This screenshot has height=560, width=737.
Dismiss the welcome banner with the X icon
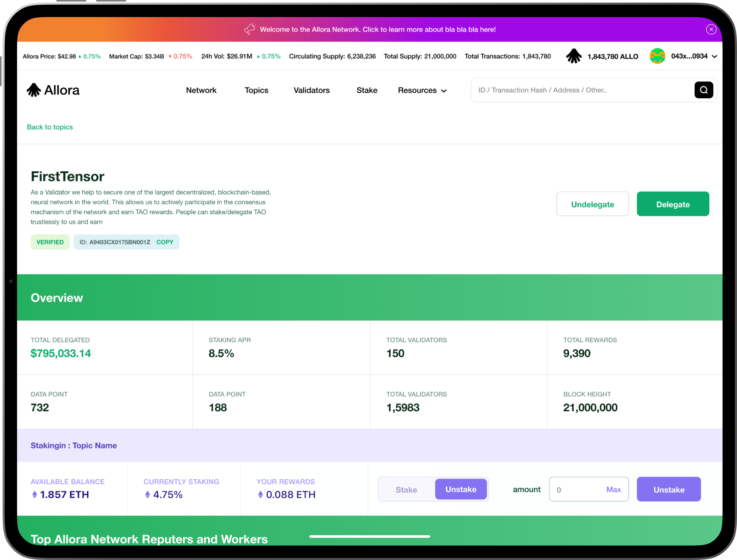click(x=711, y=29)
